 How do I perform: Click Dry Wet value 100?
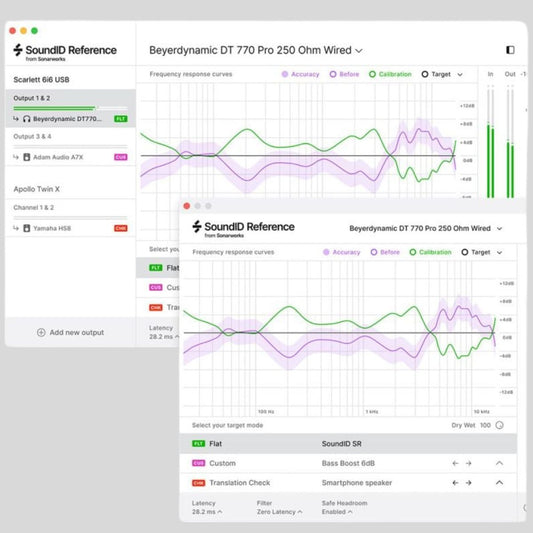coord(485,425)
